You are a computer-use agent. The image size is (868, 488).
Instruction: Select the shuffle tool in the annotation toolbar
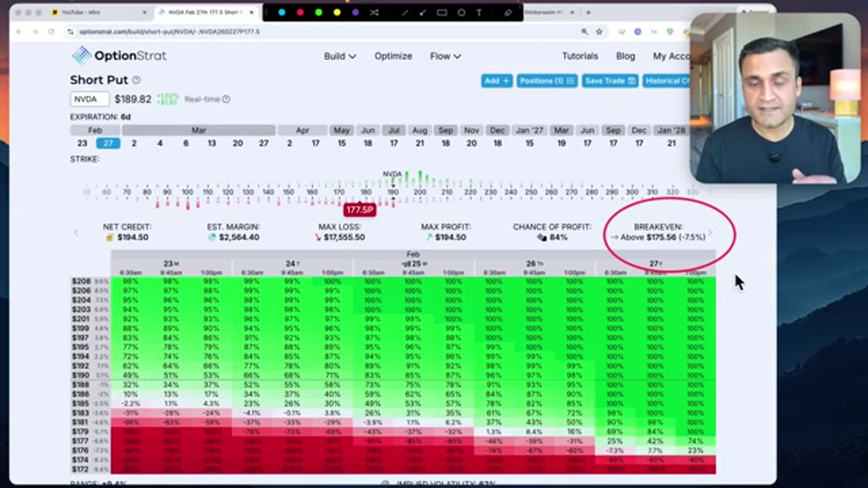374,12
